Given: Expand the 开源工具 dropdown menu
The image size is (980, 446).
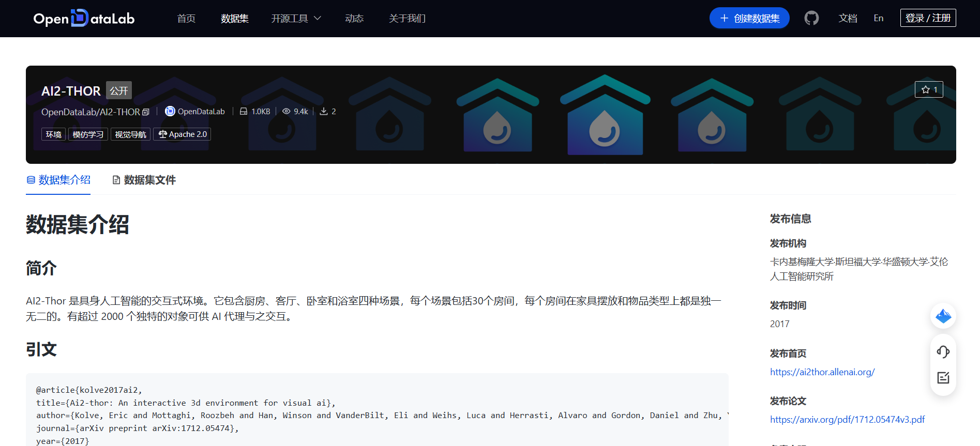Looking at the screenshot, I should tap(296, 19).
